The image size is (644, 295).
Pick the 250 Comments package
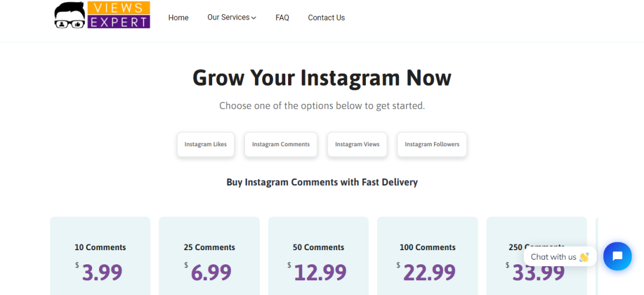click(536, 230)
